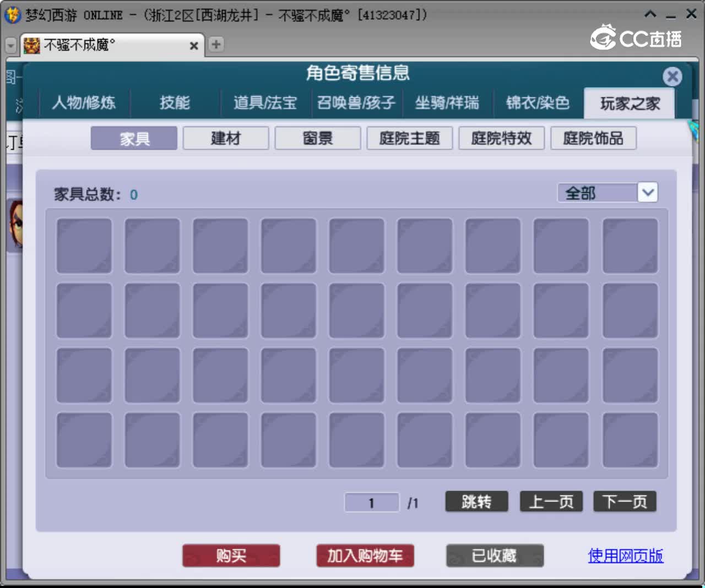Click the 梦幻西游 title bar app icon
The width and height of the screenshot is (705, 588).
point(12,15)
